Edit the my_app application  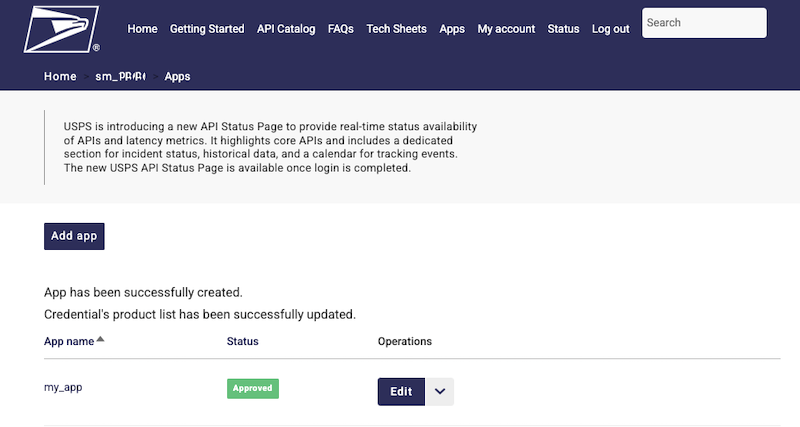[401, 392]
